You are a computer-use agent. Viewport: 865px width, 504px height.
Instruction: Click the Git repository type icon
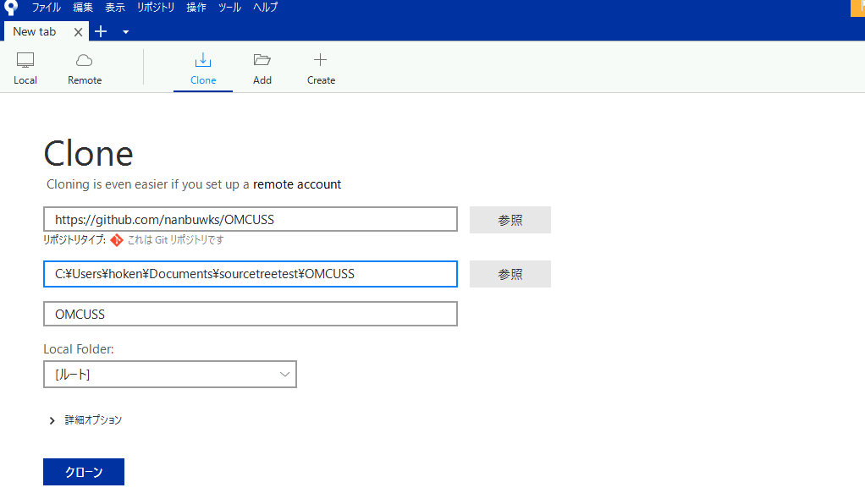117,240
